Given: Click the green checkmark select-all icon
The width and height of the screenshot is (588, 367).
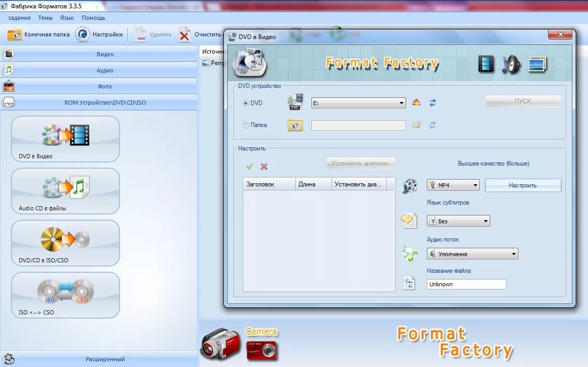Looking at the screenshot, I should pyautogui.click(x=250, y=167).
